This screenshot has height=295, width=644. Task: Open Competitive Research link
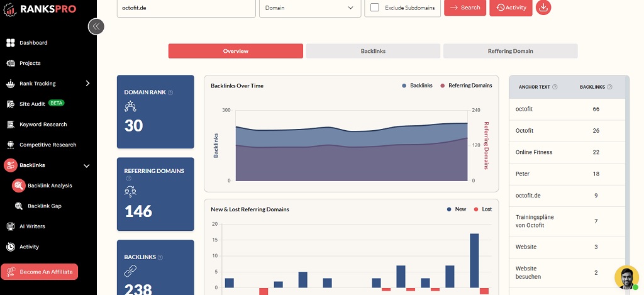[48, 145]
